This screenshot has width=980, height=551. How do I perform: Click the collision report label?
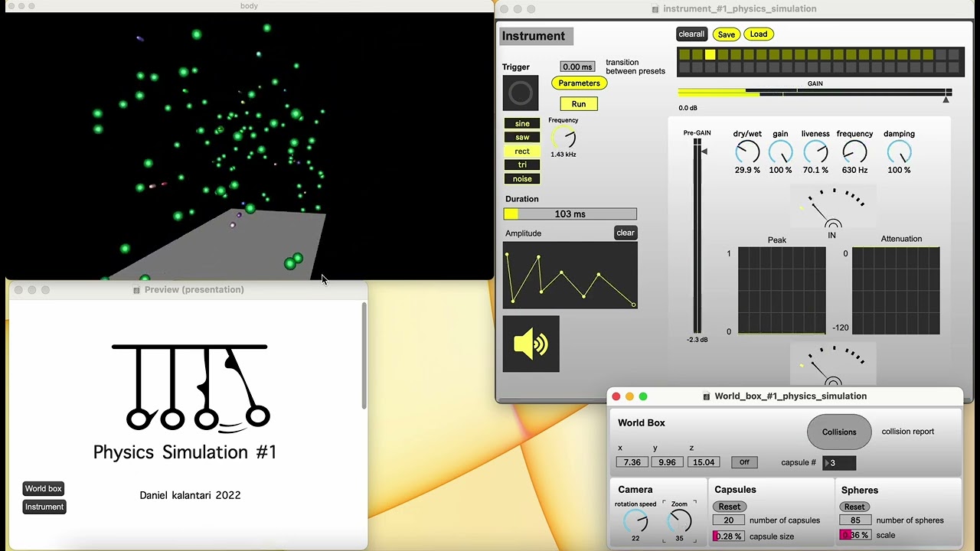(x=908, y=432)
